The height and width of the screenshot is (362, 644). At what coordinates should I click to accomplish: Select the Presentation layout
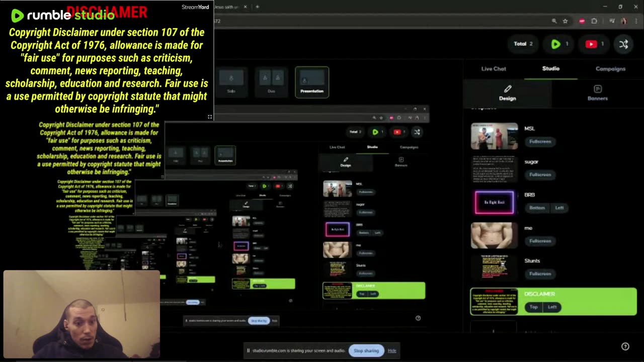pyautogui.click(x=312, y=82)
